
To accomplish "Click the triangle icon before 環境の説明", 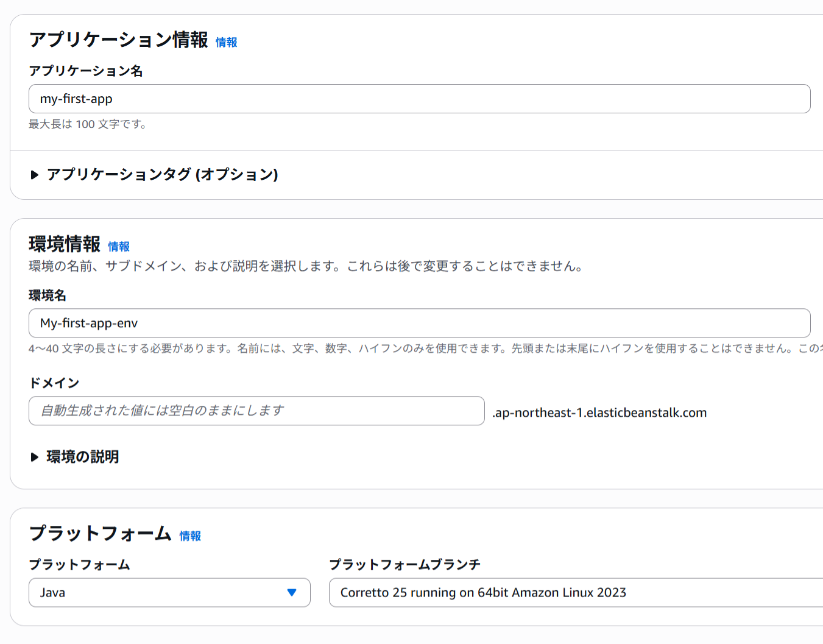I will pos(35,457).
